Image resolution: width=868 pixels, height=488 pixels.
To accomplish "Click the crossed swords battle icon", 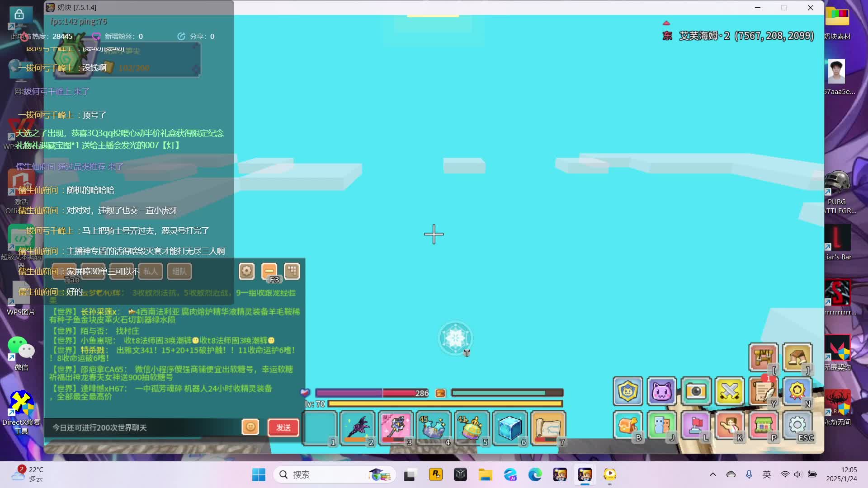I will point(729,391).
